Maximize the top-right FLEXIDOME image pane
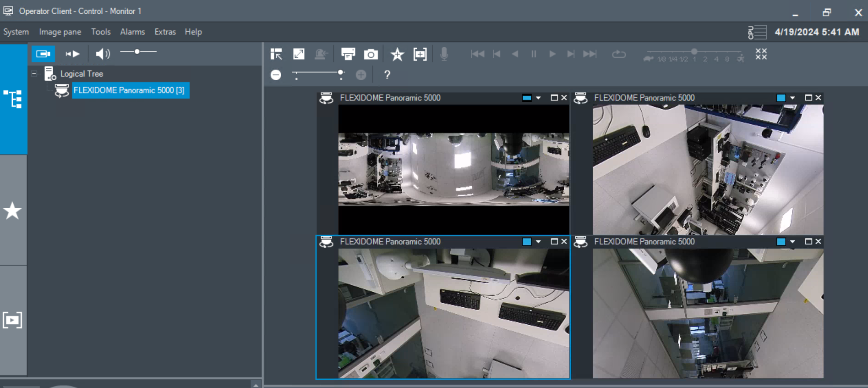The image size is (868, 388). (x=808, y=98)
